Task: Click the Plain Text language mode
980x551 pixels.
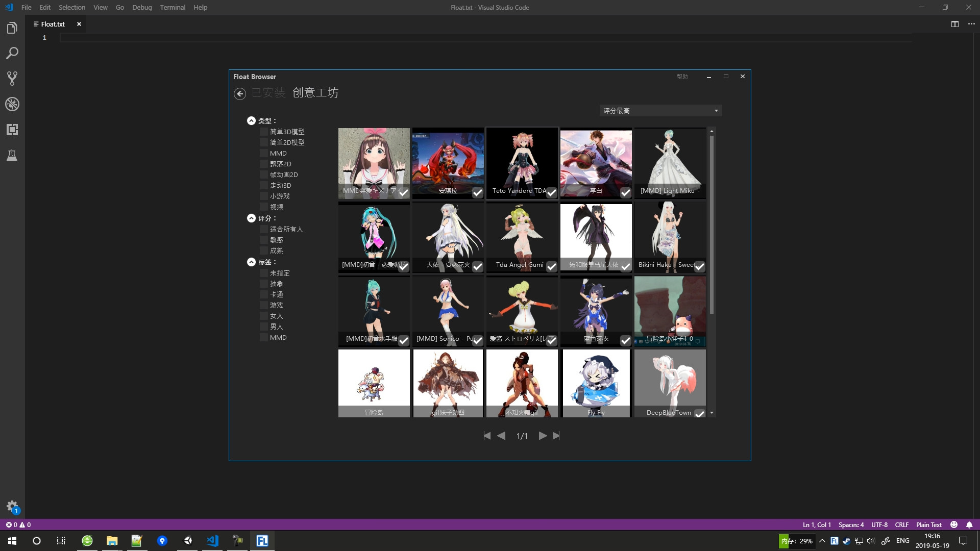Action: tap(928, 524)
